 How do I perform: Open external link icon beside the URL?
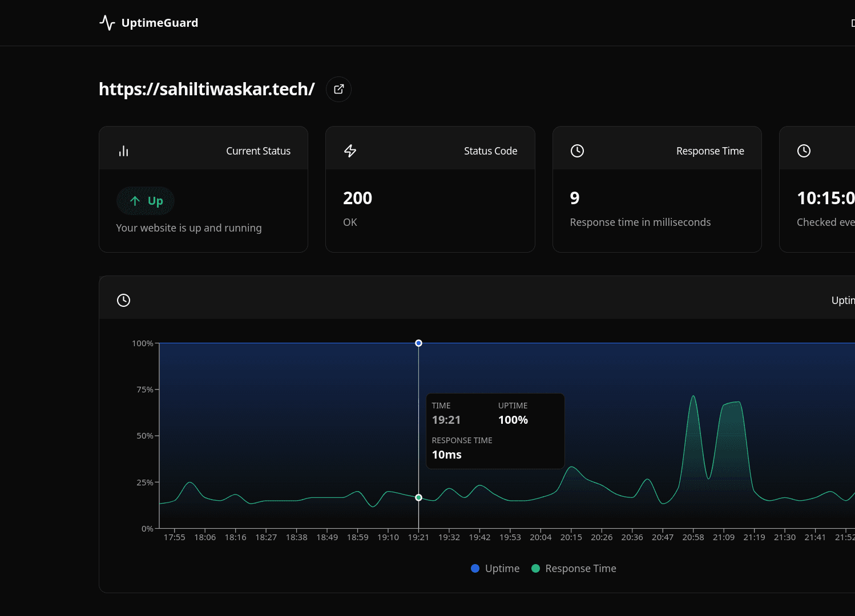pos(338,89)
